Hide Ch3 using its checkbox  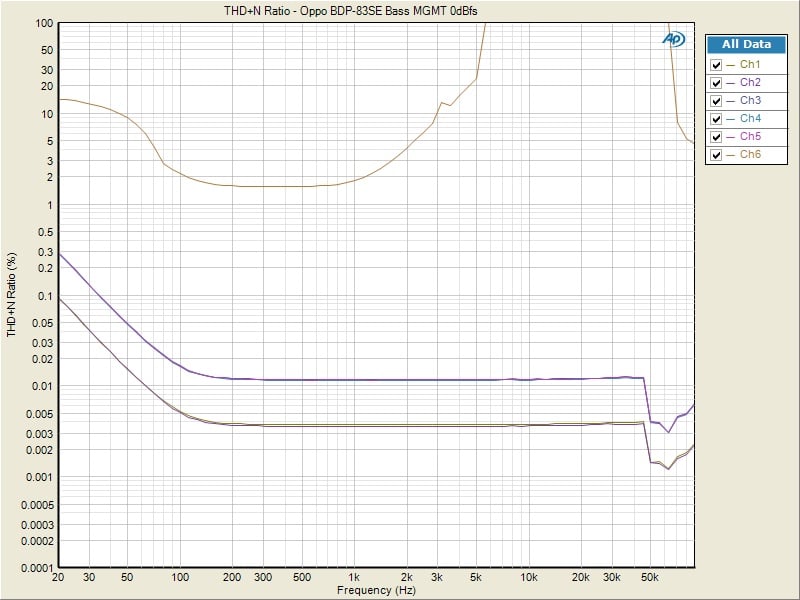pyautogui.click(x=716, y=101)
